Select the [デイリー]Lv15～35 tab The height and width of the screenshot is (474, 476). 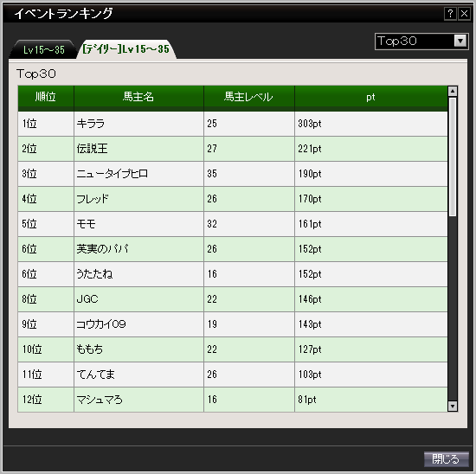click(x=126, y=48)
